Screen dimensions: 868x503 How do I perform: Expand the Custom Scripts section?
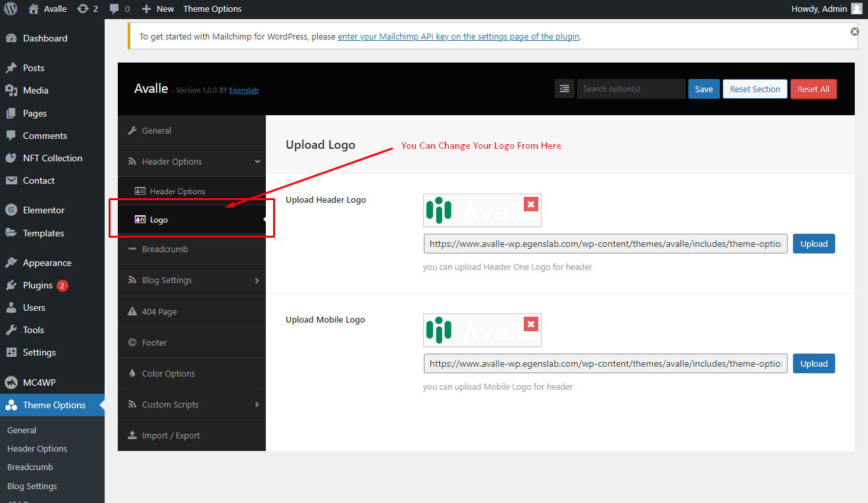(191, 404)
